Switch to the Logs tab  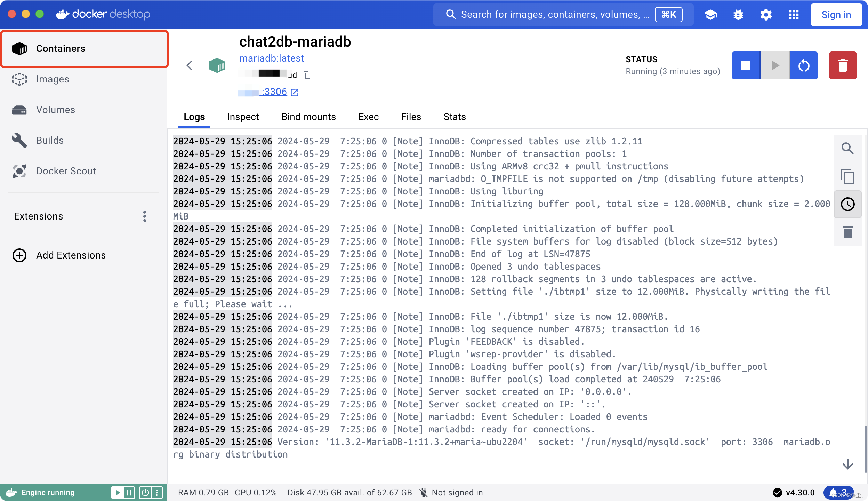tap(194, 117)
